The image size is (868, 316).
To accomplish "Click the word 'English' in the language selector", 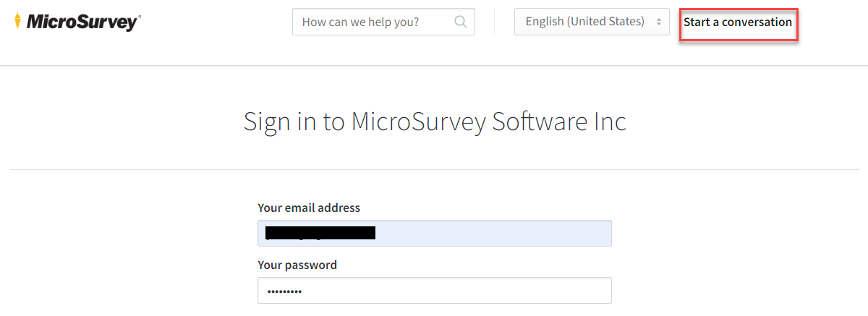I will coord(545,22).
